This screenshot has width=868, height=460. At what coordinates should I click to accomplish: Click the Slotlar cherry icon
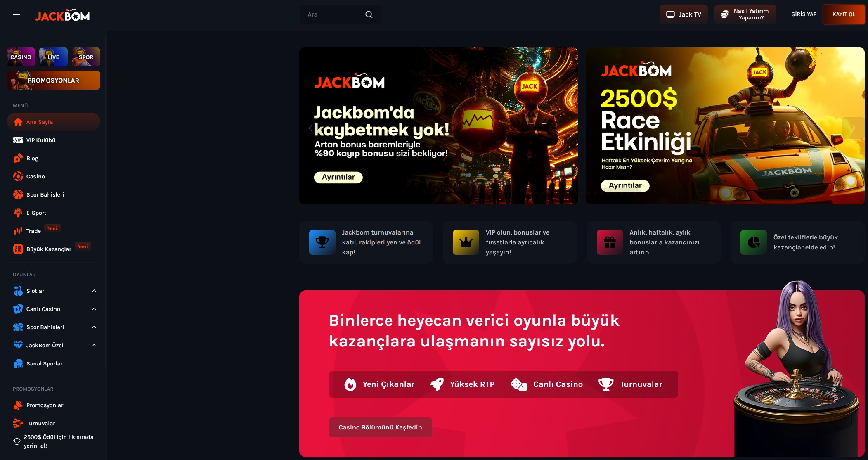[18, 291]
